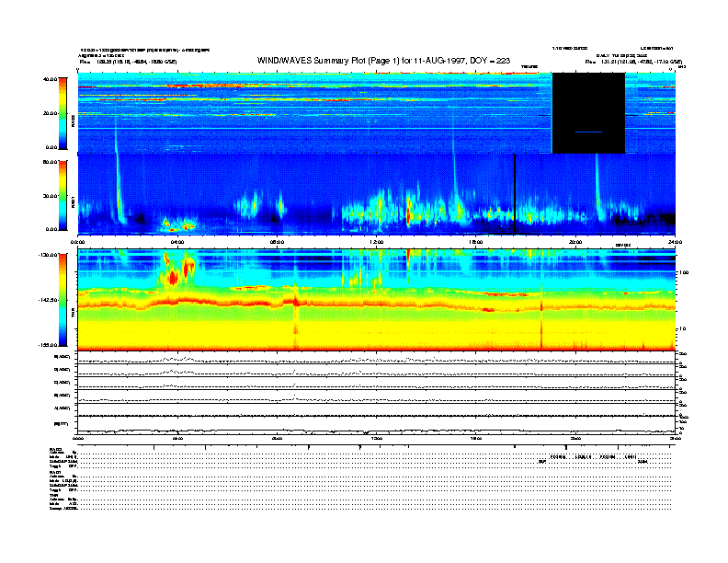The image size is (728, 563).
Task: Click the 08:00 tick label under RAD1 spectrogram
Action: tap(277, 242)
